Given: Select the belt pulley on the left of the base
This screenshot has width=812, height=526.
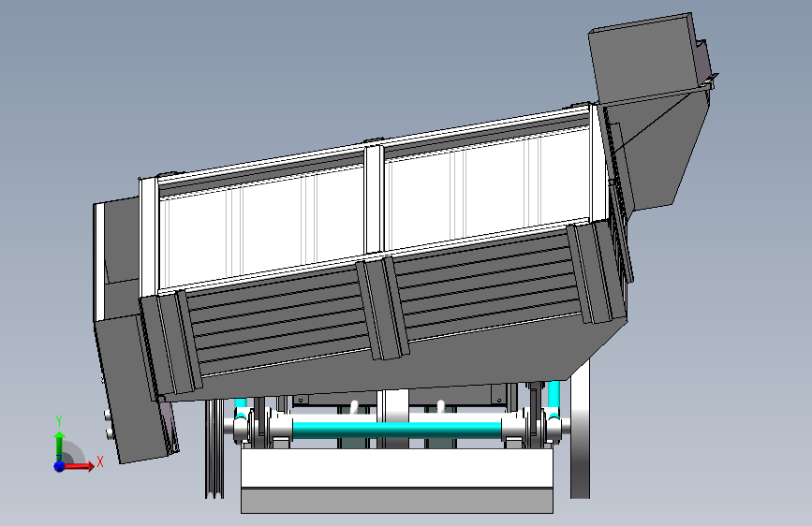Looking at the screenshot, I should pyautogui.click(x=214, y=449).
